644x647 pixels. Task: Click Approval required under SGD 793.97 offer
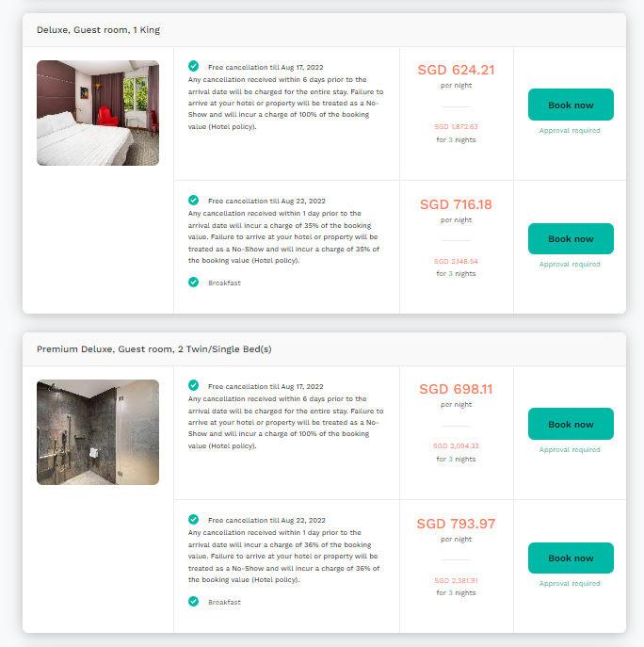[570, 584]
